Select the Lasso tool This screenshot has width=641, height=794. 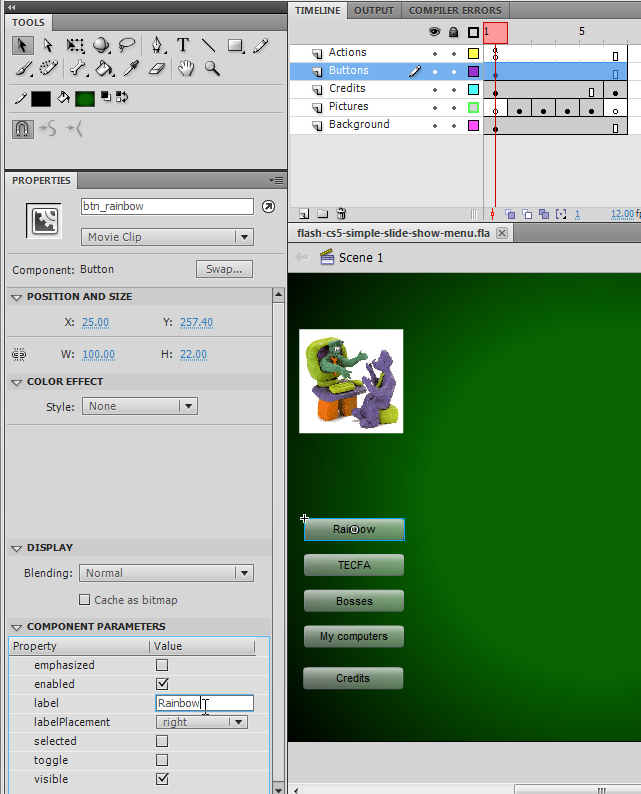pos(127,45)
